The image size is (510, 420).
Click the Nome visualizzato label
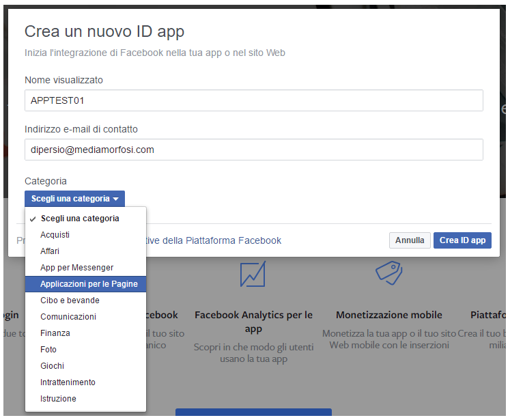pyautogui.click(x=63, y=80)
